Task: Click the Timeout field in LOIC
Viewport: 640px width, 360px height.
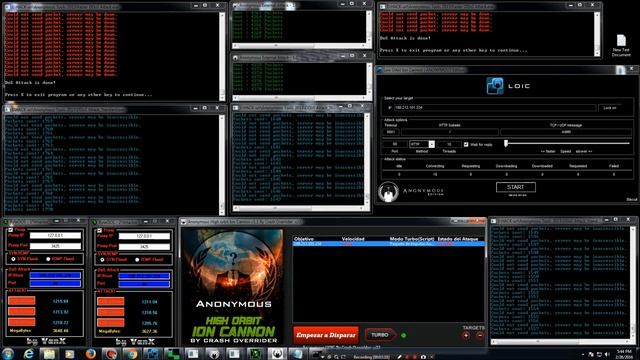Action: coord(391,132)
